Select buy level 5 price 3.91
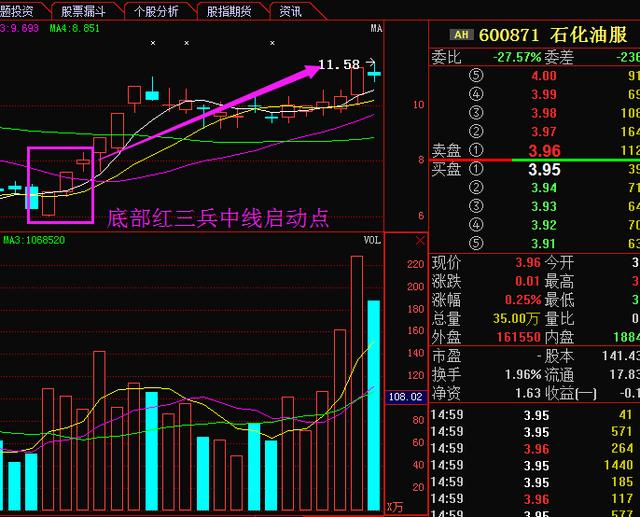 click(x=544, y=244)
